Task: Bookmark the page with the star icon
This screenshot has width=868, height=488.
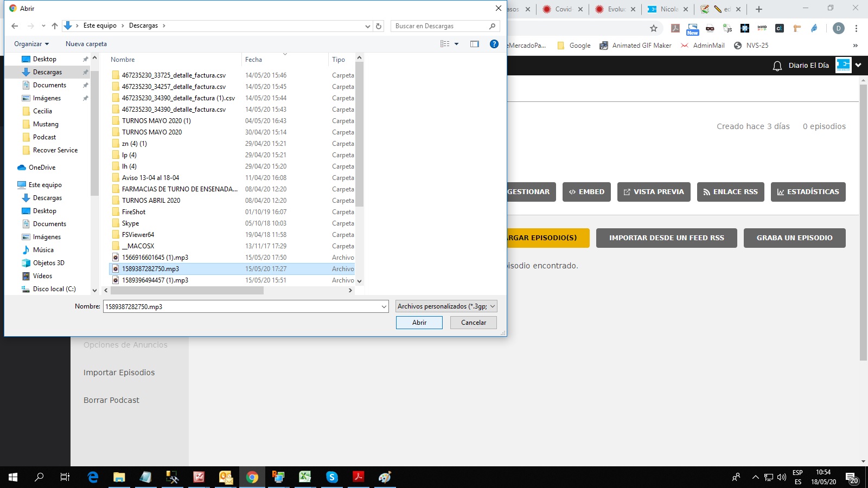Action: (653, 28)
